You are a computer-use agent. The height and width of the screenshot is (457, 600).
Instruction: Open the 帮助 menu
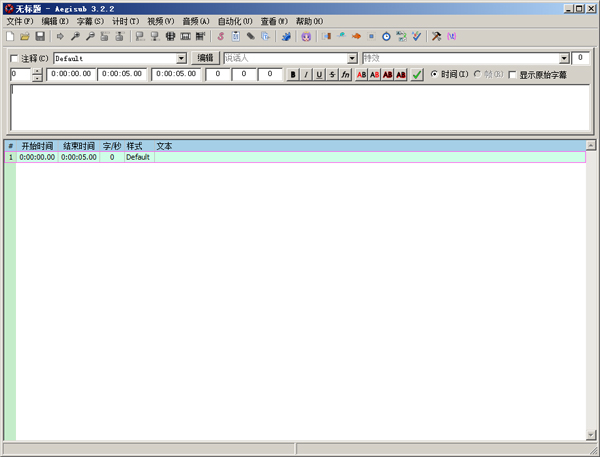309,21
